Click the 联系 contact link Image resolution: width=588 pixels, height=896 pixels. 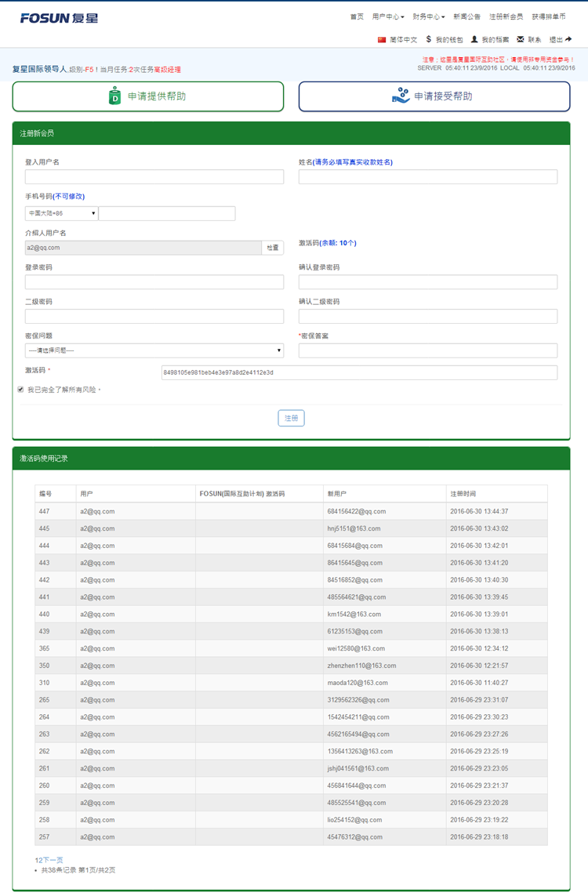pos(534,39)
